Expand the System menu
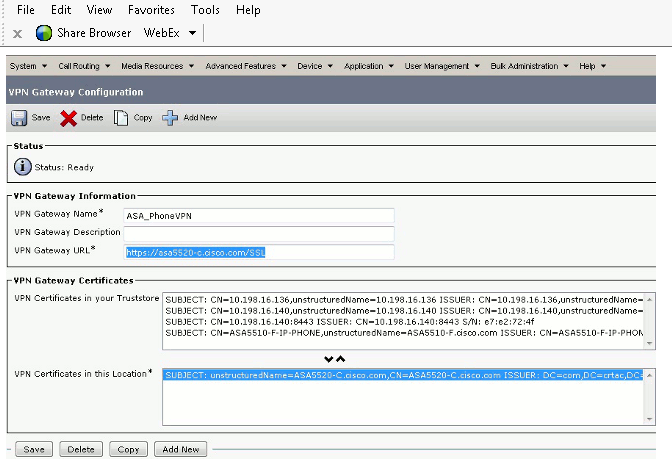This screenshot has height=471, width=672. point(28,66)
